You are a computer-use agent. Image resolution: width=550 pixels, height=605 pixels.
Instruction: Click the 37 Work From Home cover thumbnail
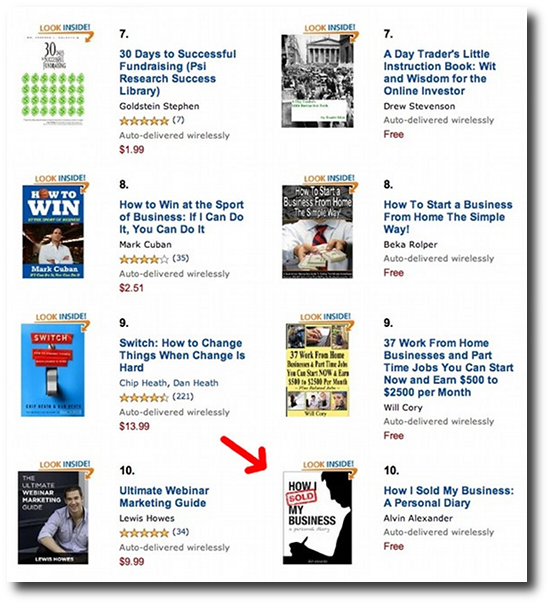317,370
